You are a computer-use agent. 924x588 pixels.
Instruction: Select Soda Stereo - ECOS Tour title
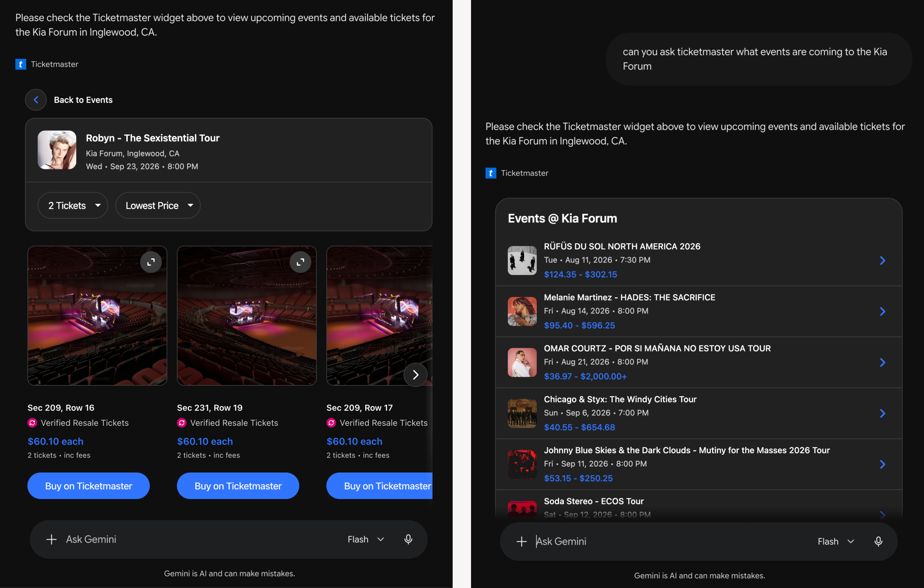(594, 501)
